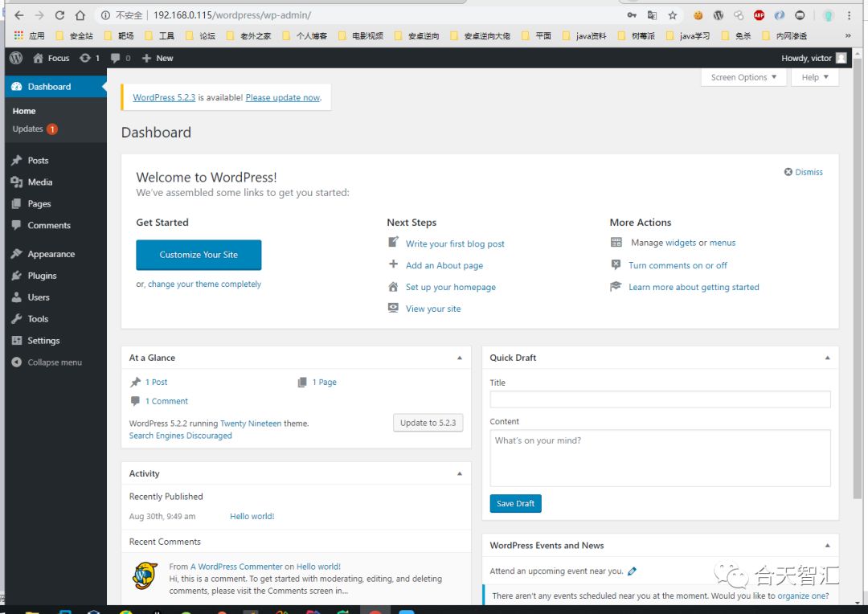Screen dimensions: 868x614
Task: Click the translate page icon
Action: tap(652, 15)
